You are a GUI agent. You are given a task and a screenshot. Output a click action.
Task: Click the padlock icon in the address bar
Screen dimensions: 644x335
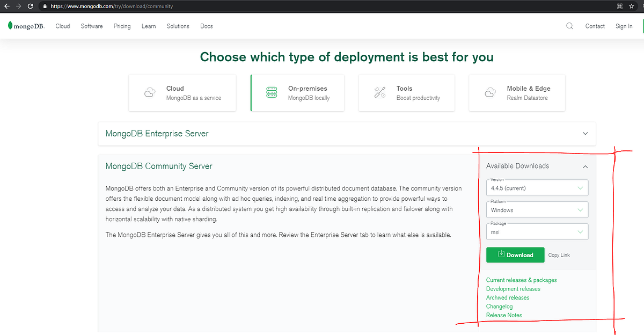(45, 6)
